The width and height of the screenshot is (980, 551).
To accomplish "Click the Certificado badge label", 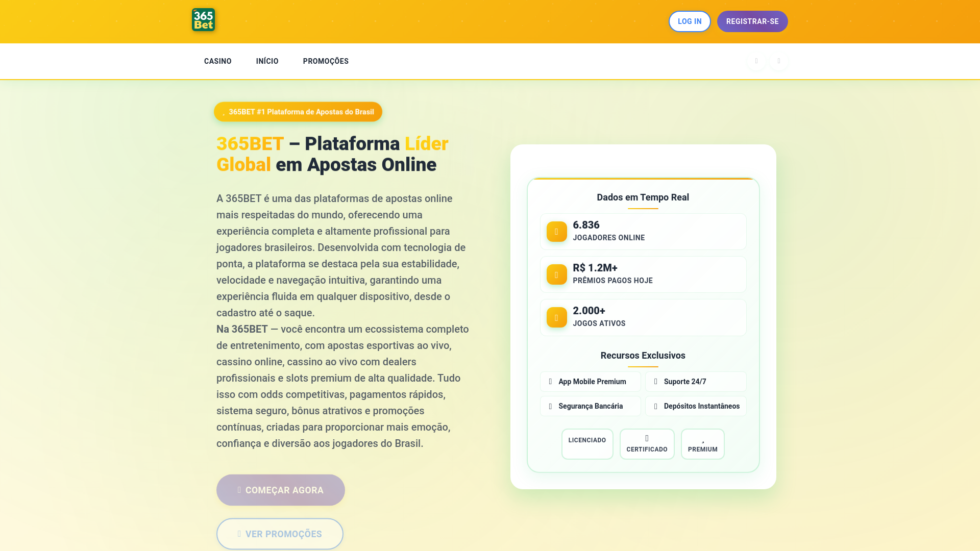I will (647, 449).
